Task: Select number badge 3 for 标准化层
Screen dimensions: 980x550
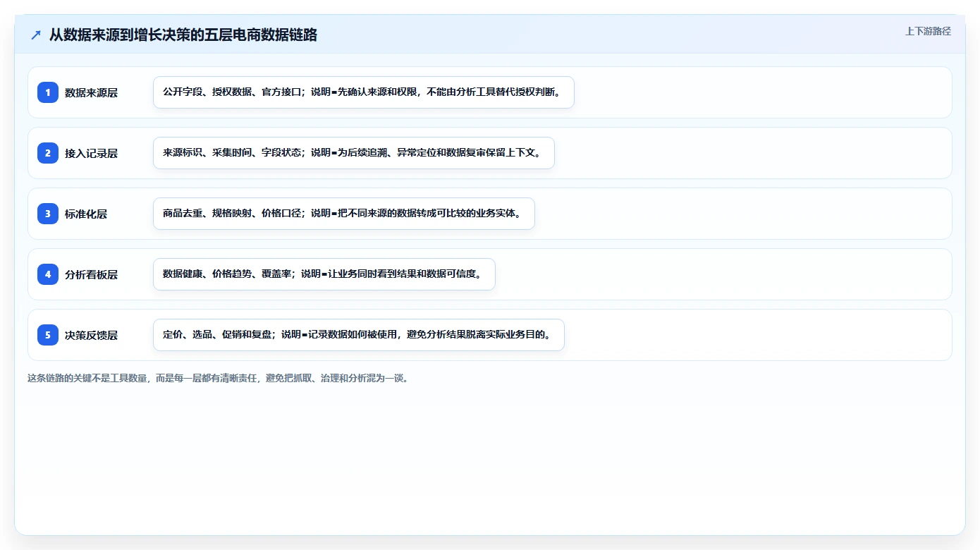Action: 48,214
